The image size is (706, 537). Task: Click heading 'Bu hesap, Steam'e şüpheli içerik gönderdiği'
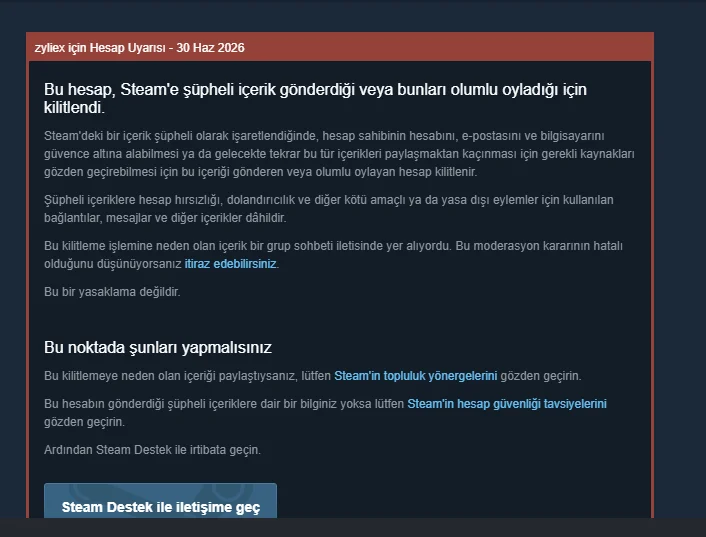point(315,98)
